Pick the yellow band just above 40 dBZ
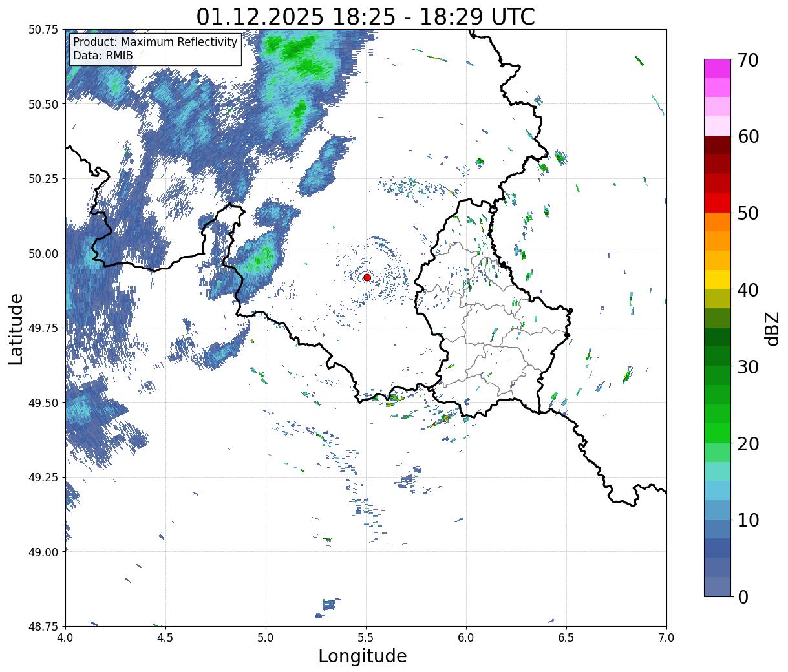The width and height of the screenshot is (788, 672). [x=718, y=279]
